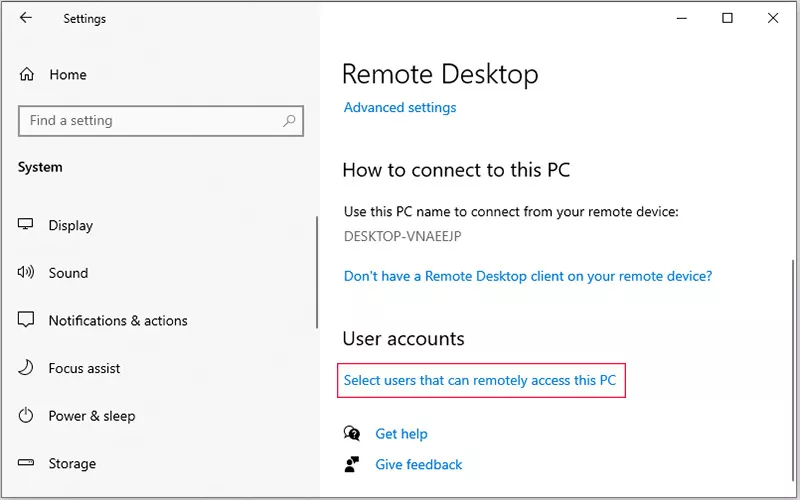The height and width of the screenshot is (500, 800).
Task: Click the search magnifier icon
Action: pyautogui.click(x=289, y=121)
